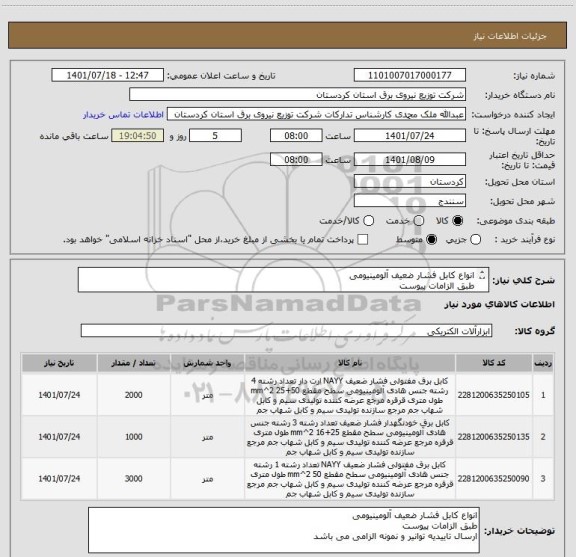
Task: Click the row 1 product name NAYY 4 رشته
Action: tap(350, 395)
